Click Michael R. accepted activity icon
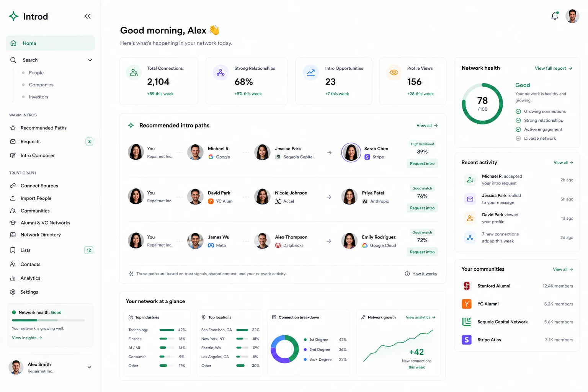This screenshot has width=588, height=392. point(470,180)
